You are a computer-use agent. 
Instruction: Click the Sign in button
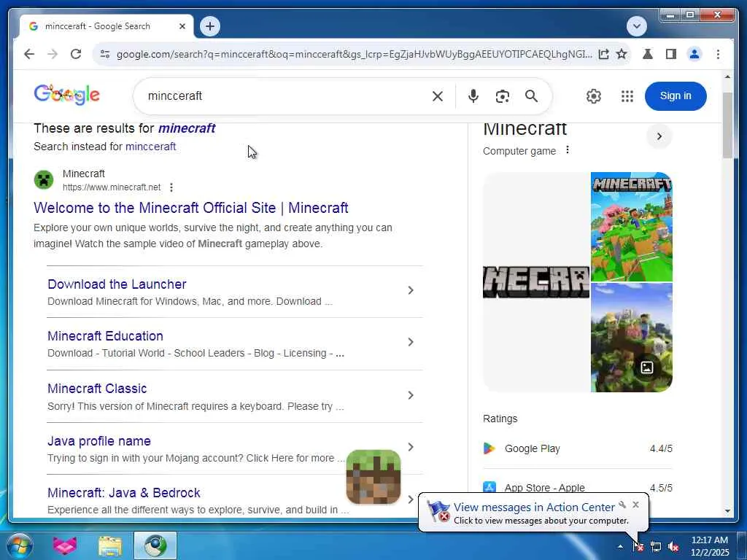pos(676,96)
